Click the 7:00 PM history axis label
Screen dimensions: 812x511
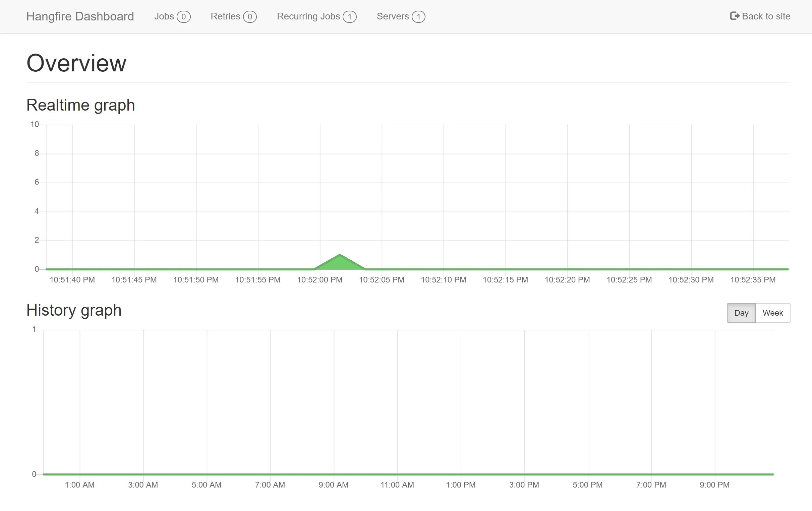pos(651,485)
